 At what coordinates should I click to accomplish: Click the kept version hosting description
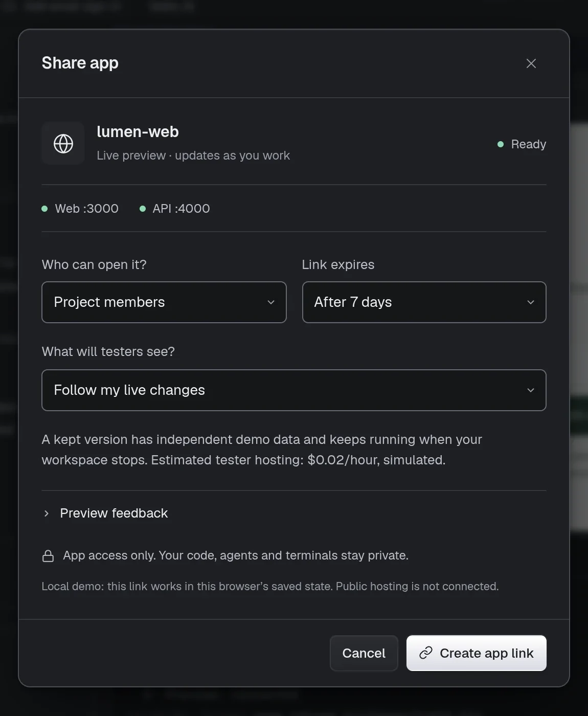[262, 450]
